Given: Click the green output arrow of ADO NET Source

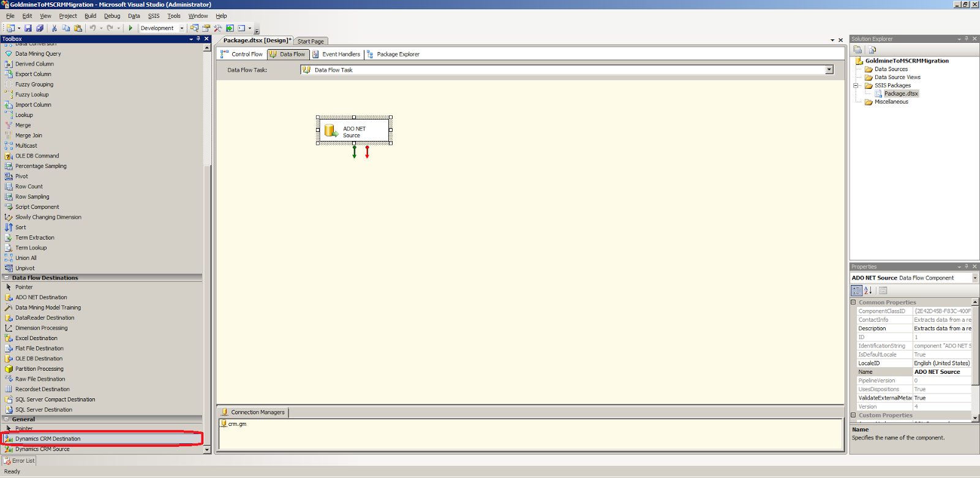Looking at the screenshot, I should (x=354, y=151).
